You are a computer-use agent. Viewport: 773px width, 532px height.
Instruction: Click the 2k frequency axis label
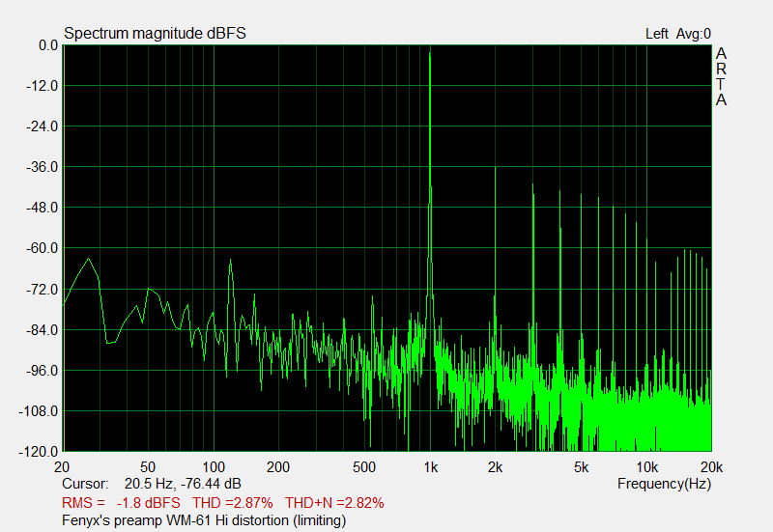point(495,467)
